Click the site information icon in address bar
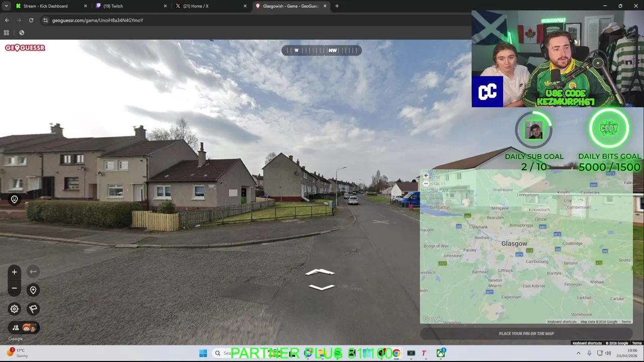Viewport: 644px width, 362px height. coord(45,20)
